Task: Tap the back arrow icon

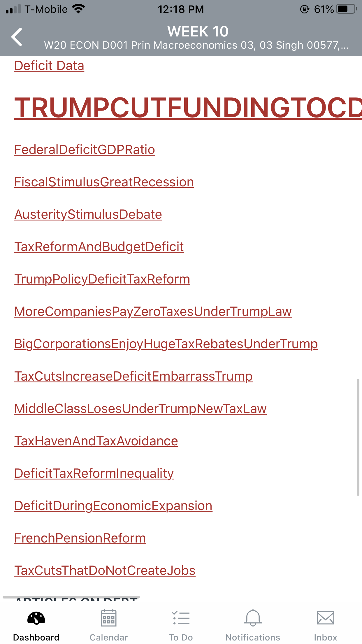Action: (17, 37)
